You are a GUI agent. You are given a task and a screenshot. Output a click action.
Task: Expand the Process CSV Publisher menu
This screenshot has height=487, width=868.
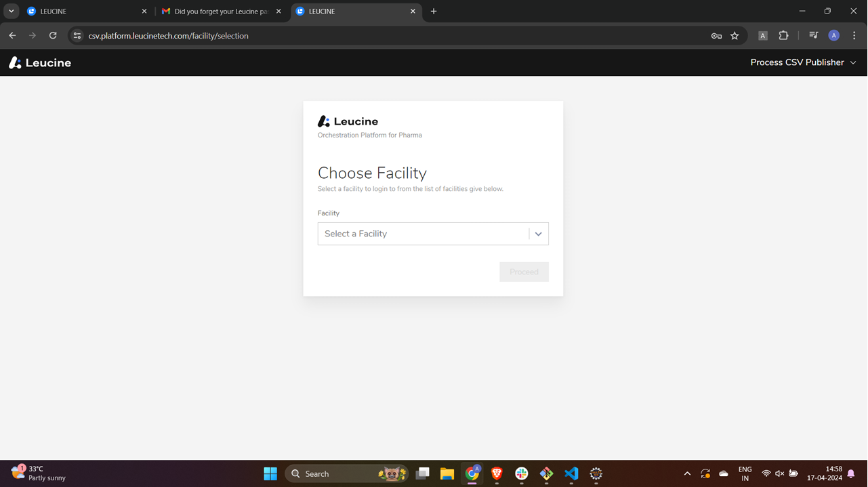tap(803, 62)
